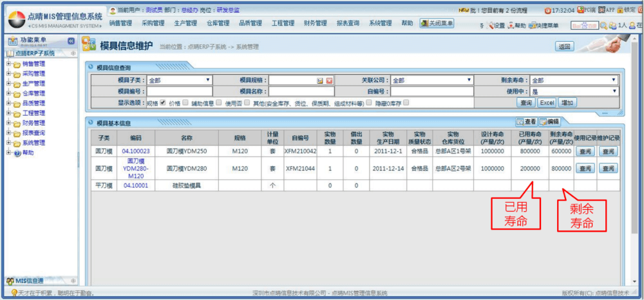Image resolution: width=644 pixels, height=300 pixels.
Task: Check the 隐藏0库存 checkbox
Action: (406, 102)
